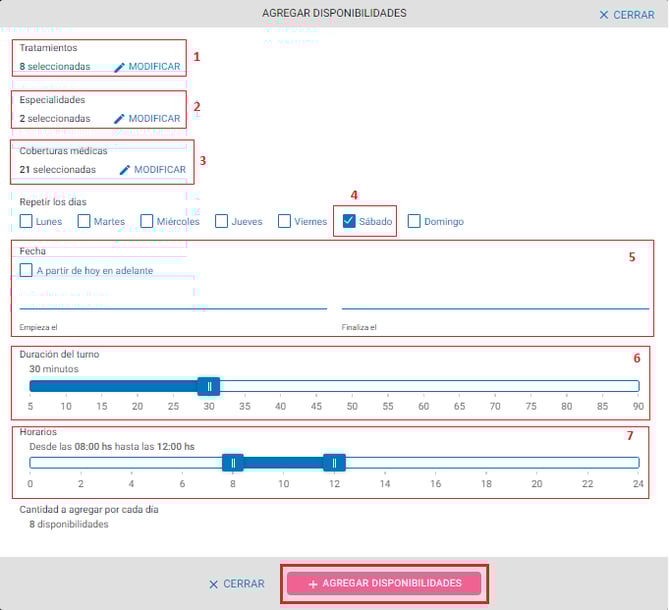Enable the Viernes checkbox
Image resolution: width=670 pixels, height=610 pixels.
tap(285, 221)
